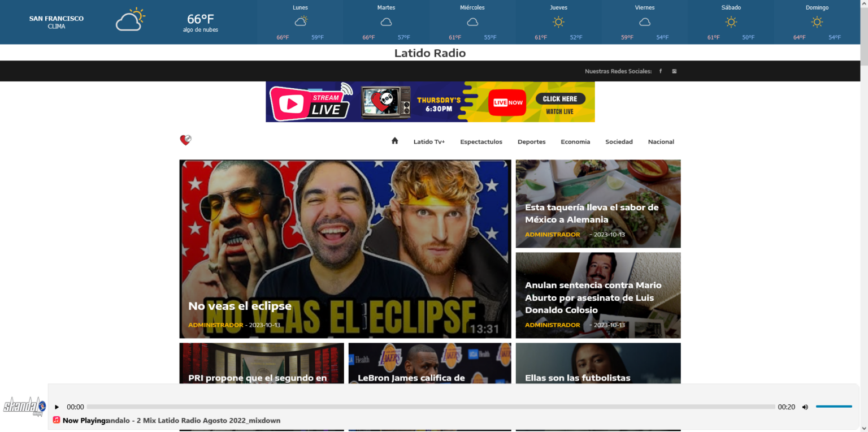Click the Latido heart logo
Screen dimensions: 868x432
coord(185,140)
